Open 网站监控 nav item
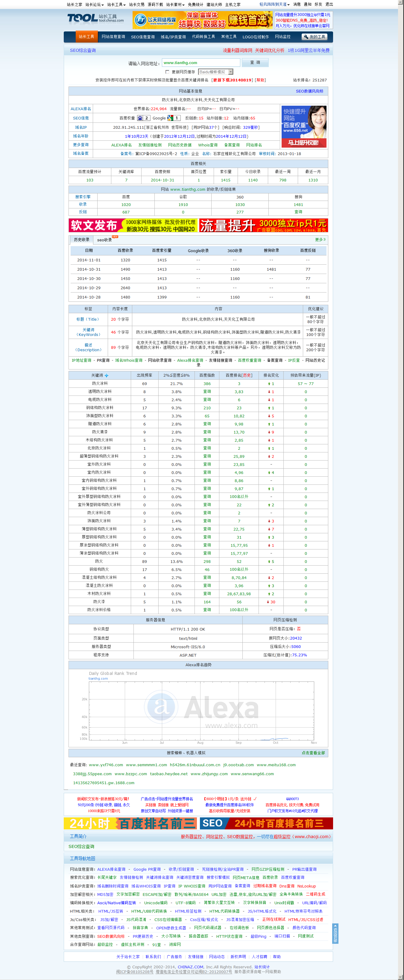404x980 pixels. [x=283, y=37]
